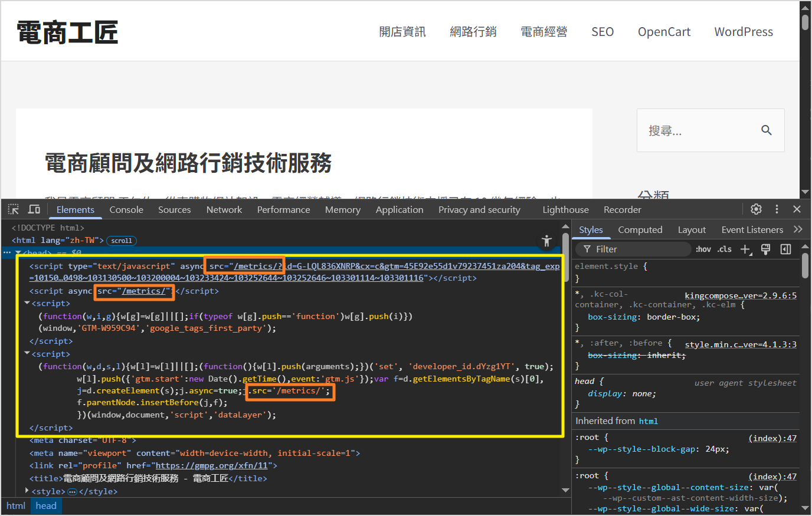Open Privacy and security tab

(x=479, y=209)
